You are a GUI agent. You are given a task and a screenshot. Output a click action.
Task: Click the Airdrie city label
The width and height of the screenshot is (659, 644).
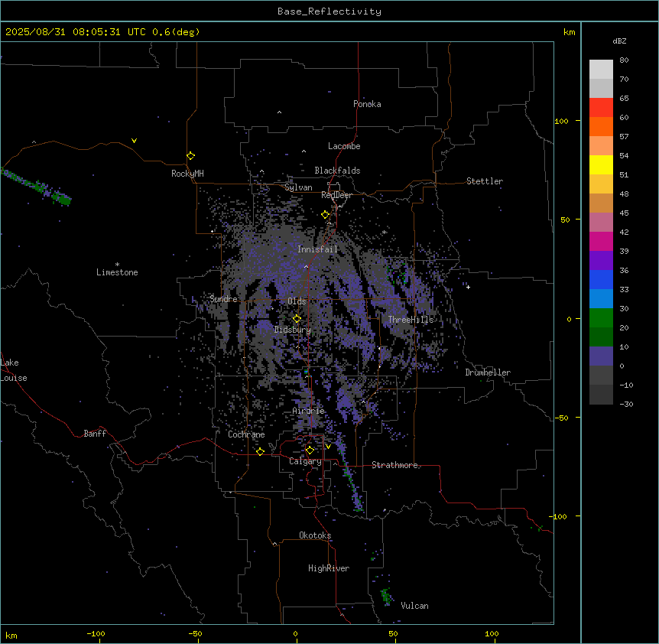click(309, 411)
